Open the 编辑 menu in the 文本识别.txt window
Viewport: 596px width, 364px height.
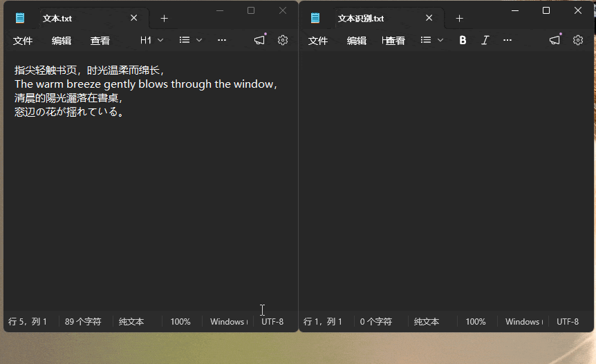tap(357, 41)
